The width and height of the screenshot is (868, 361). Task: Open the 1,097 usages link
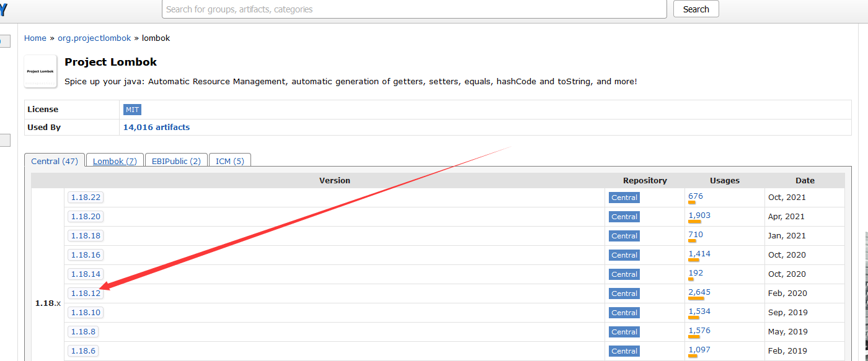[x=699, y=350]
